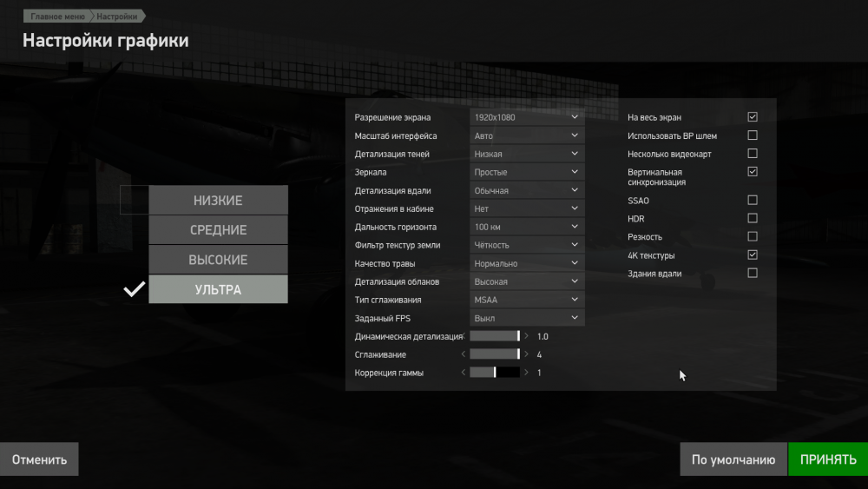Click the Сглаживание value 4
The image size is (868, 489).
click(x=539, y=354)
